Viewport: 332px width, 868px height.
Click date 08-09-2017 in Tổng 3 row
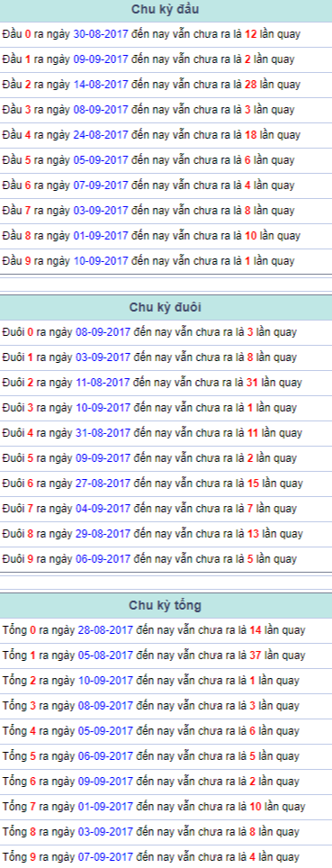[105, 706]
